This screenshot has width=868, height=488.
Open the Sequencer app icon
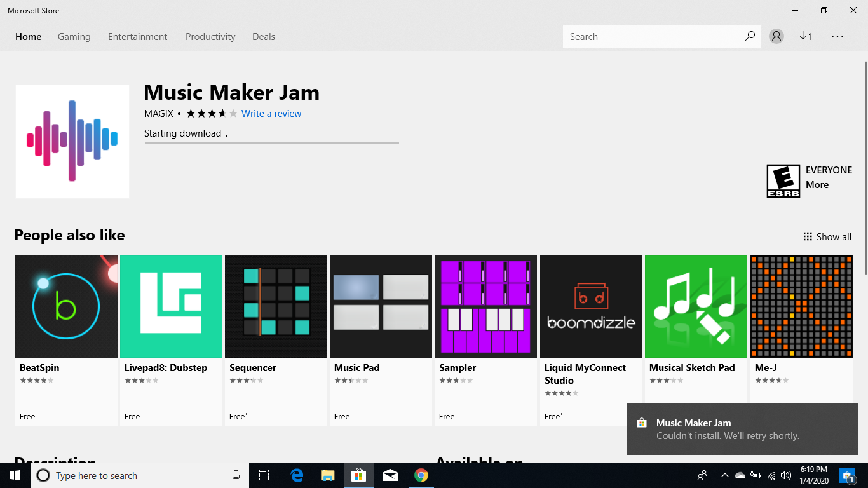[276, 306]
